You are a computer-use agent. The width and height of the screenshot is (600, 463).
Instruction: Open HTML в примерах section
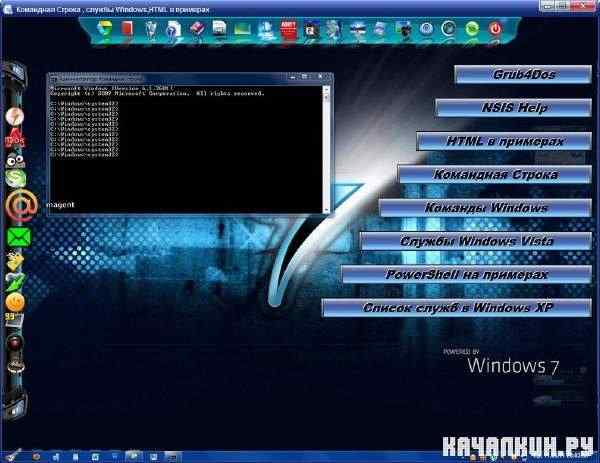(504, 141)
